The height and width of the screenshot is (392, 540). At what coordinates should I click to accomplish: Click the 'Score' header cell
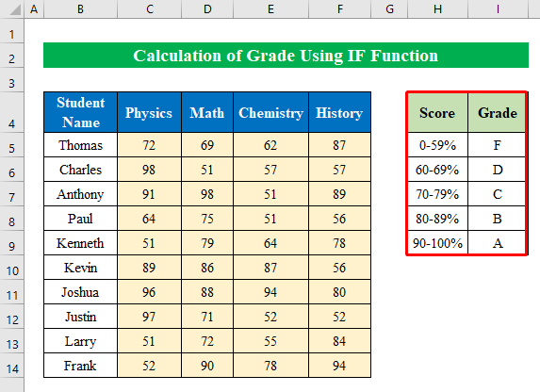click(x=437, y=113)
